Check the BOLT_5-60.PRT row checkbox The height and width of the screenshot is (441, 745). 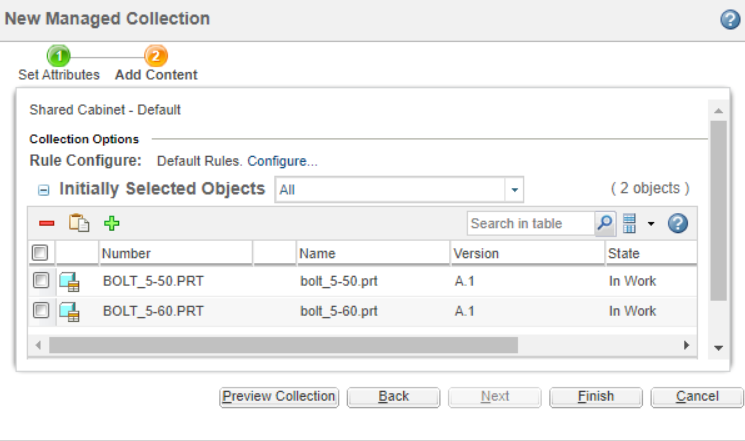(x=41, y=310)
